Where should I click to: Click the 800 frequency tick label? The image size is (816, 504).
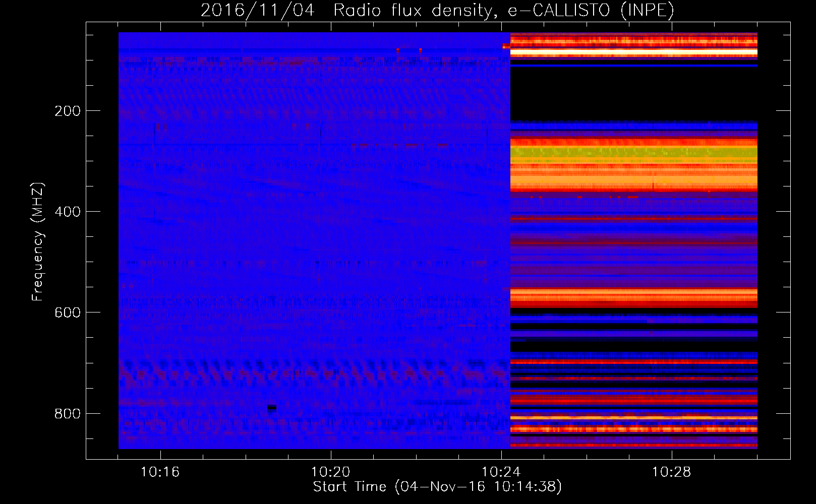tap(67, 413)
